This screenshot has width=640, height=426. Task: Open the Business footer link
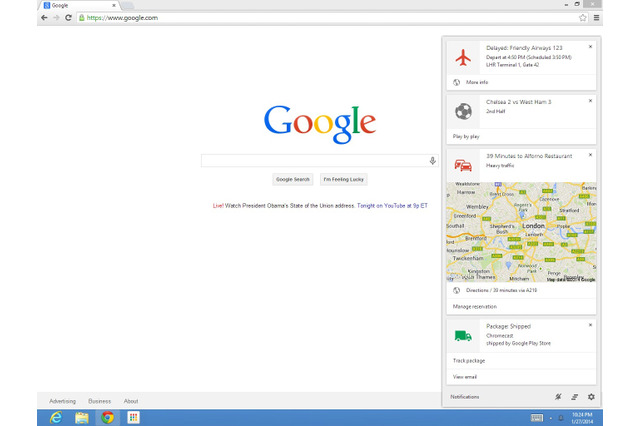tap(100, 401)
